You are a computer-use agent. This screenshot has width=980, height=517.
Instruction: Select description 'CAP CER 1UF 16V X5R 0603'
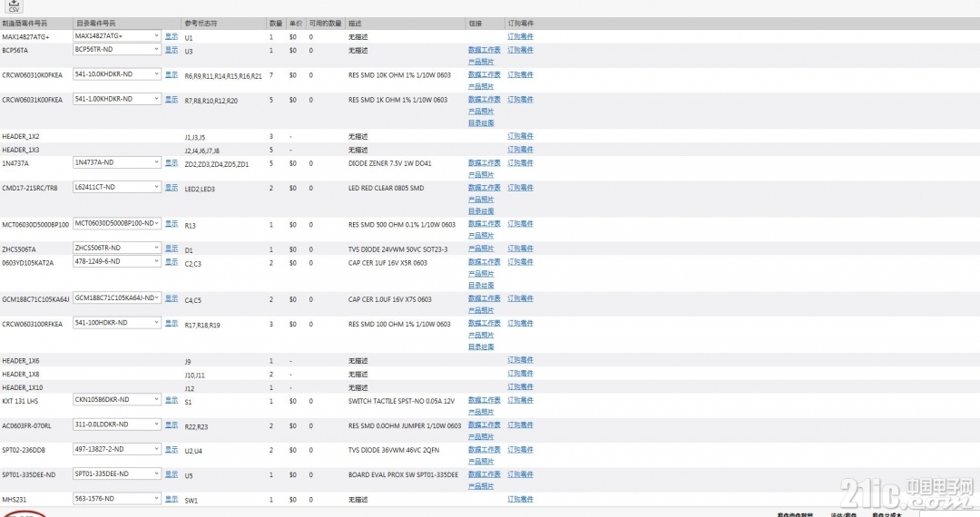(x=387, y=263)
